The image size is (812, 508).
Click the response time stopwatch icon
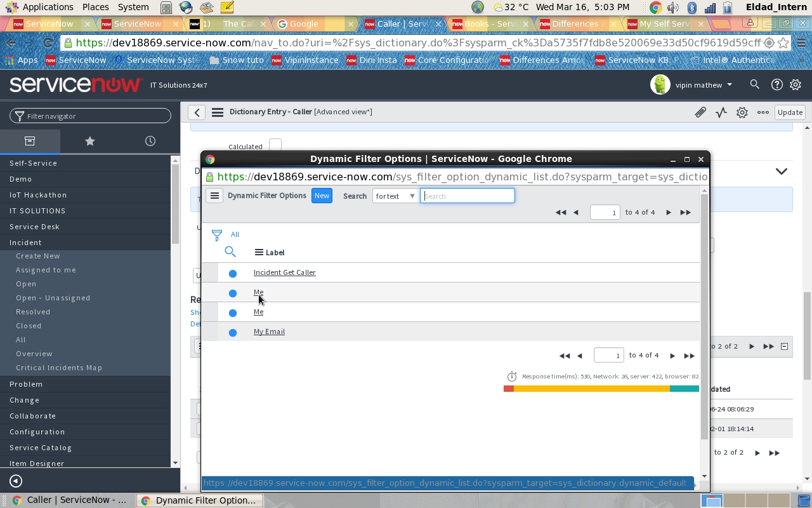513,377
